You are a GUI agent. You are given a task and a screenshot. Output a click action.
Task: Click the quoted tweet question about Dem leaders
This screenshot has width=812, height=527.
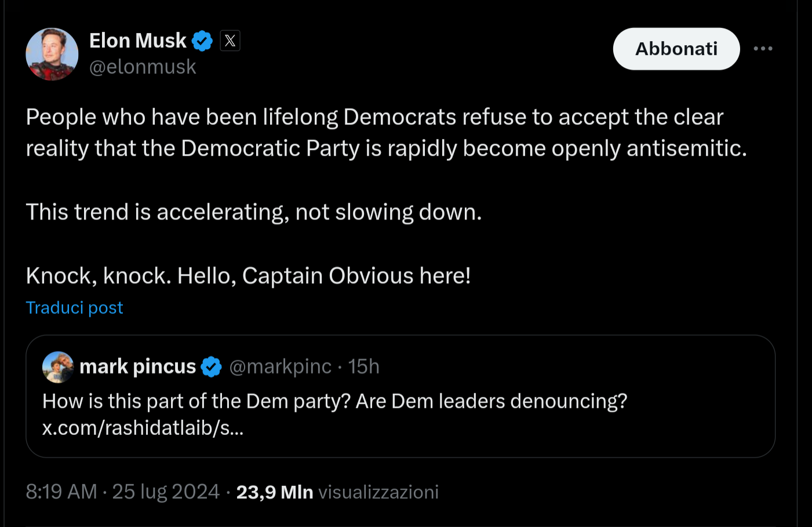point(334,401)
